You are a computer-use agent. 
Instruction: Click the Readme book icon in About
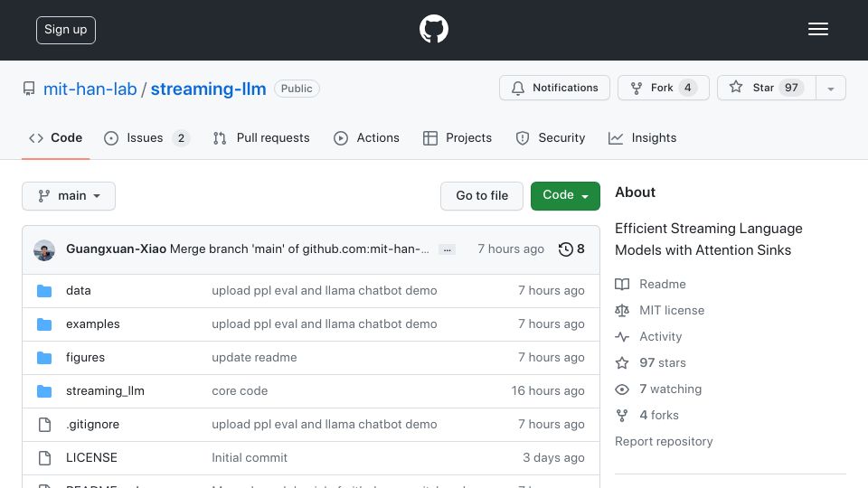coord(622,285)
